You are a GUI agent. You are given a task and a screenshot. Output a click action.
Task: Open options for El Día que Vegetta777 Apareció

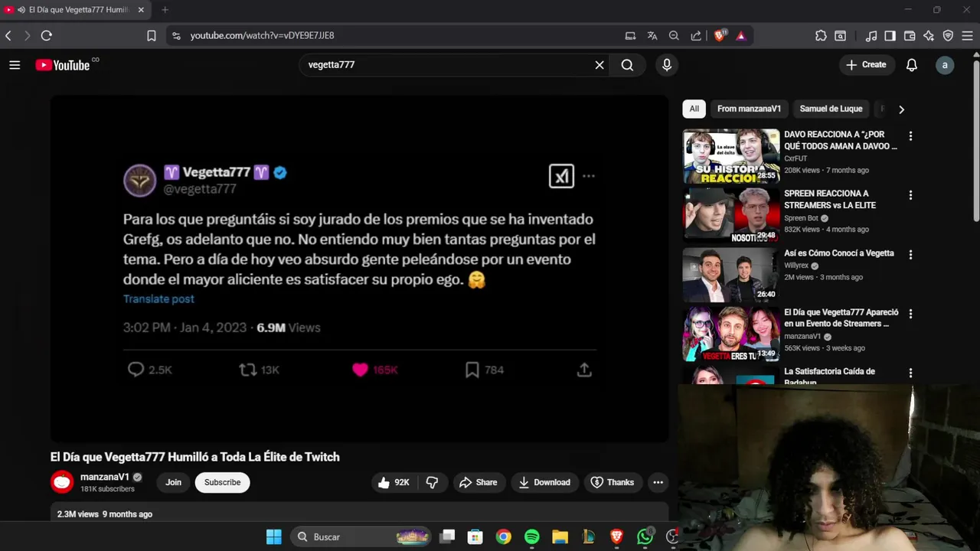(x=910, y=314)
